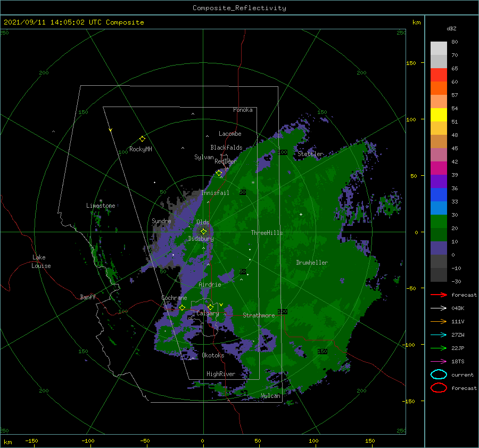Click the cyan 27ZW arrow icon
Image resolution: width=479 pixels, height=448 pixels.
click(x=439, y=335)
